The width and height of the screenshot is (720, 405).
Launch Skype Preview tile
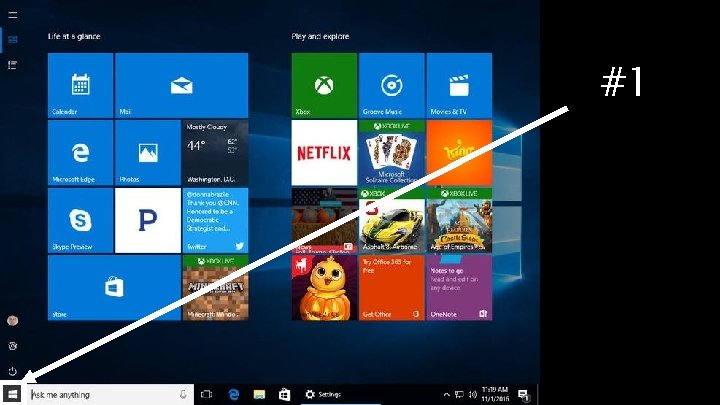tap(80, 220)
